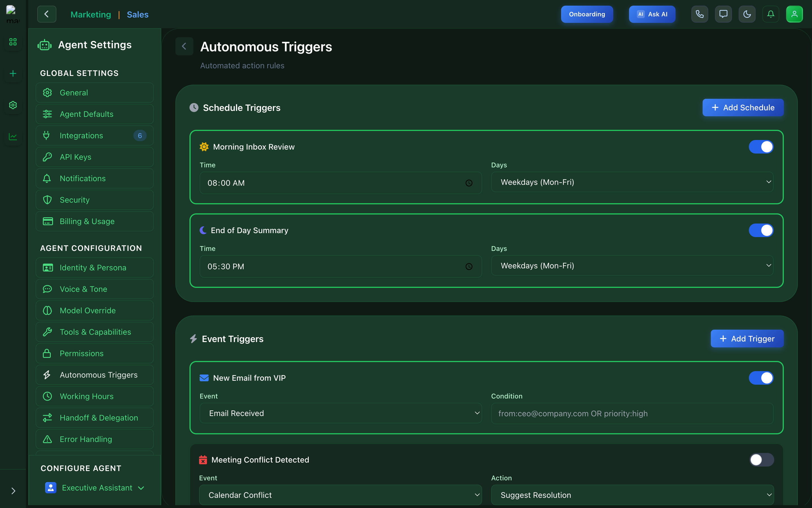Click the dashboard grid icon in left rail
Viewport: 812px width, 508px height.
click(x=13, y=42)
